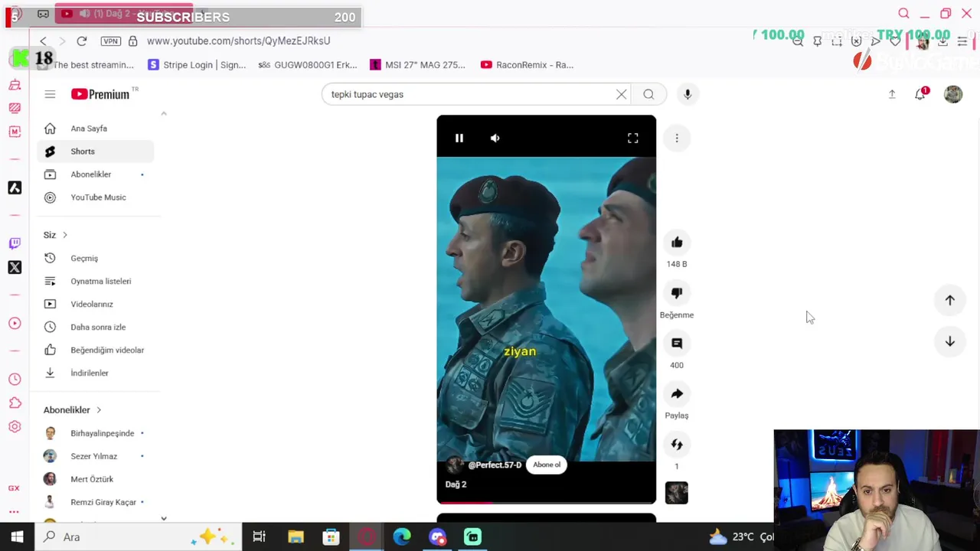The height and width of the screenshot is (551, 980).
Task: Open the Short's three-dot options menu
Action: point(677,139)
